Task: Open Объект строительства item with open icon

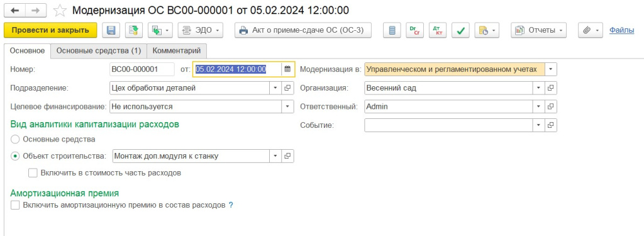Action: pos(288,156)
